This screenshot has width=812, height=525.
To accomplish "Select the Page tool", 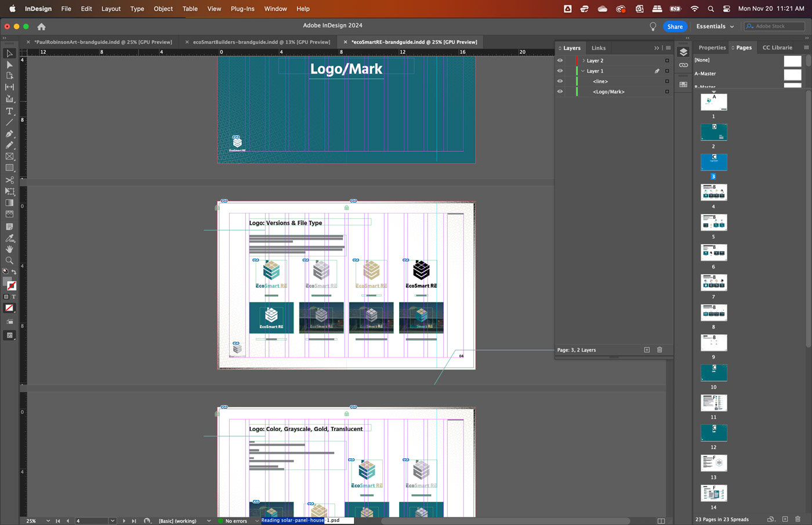I will click(9, 75).
